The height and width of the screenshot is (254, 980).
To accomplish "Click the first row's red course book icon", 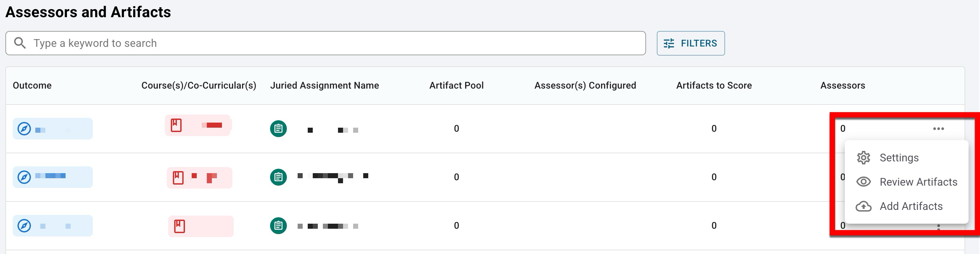I will [x=176, y=125].
